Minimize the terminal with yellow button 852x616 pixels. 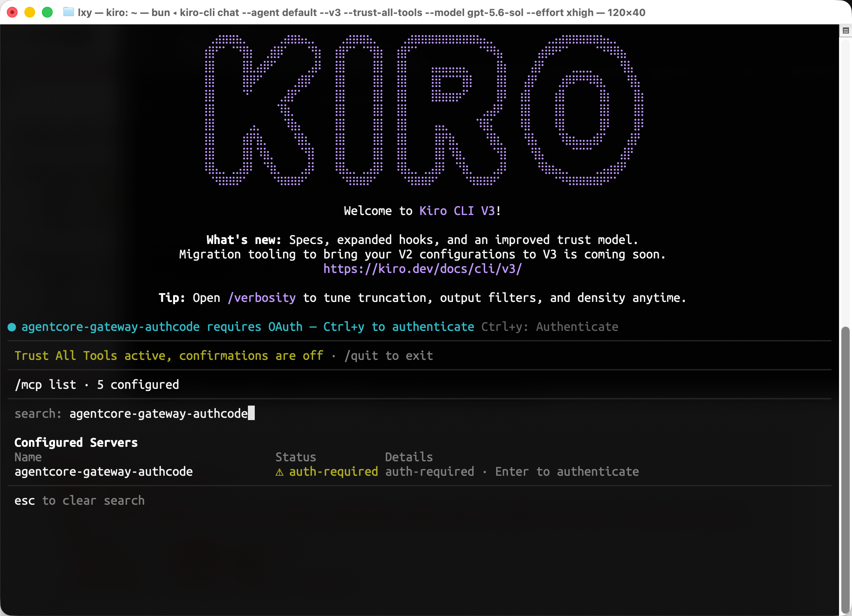(x=30, y=13)
